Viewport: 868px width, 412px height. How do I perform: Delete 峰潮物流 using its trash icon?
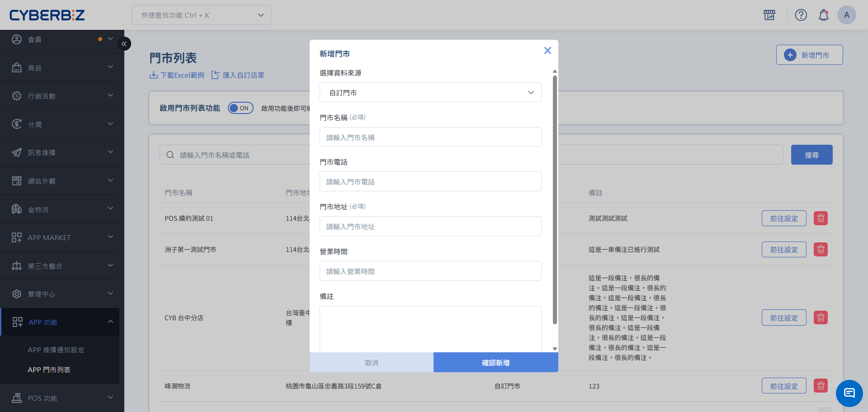coord(821,386)
